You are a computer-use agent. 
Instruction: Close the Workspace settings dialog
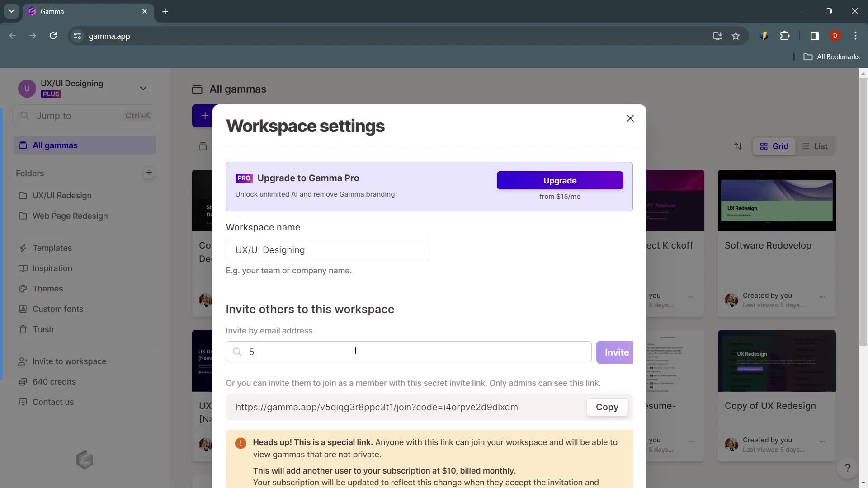point(630,118)
